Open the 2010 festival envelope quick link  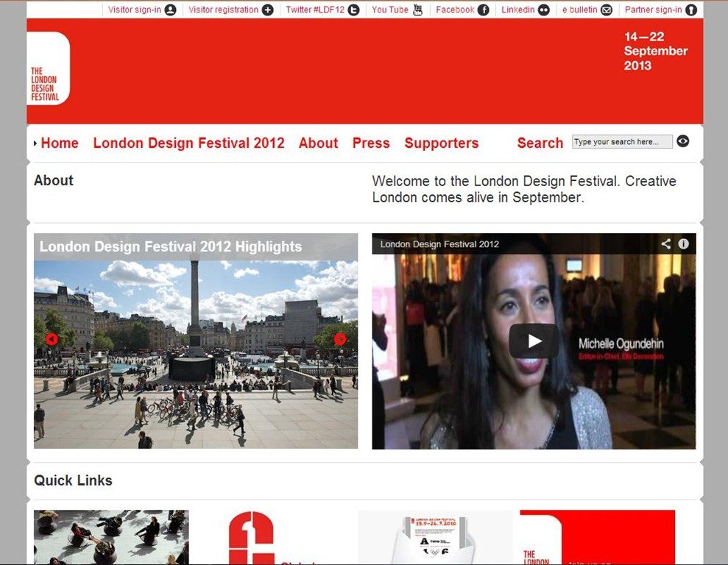tap(435, 538)
